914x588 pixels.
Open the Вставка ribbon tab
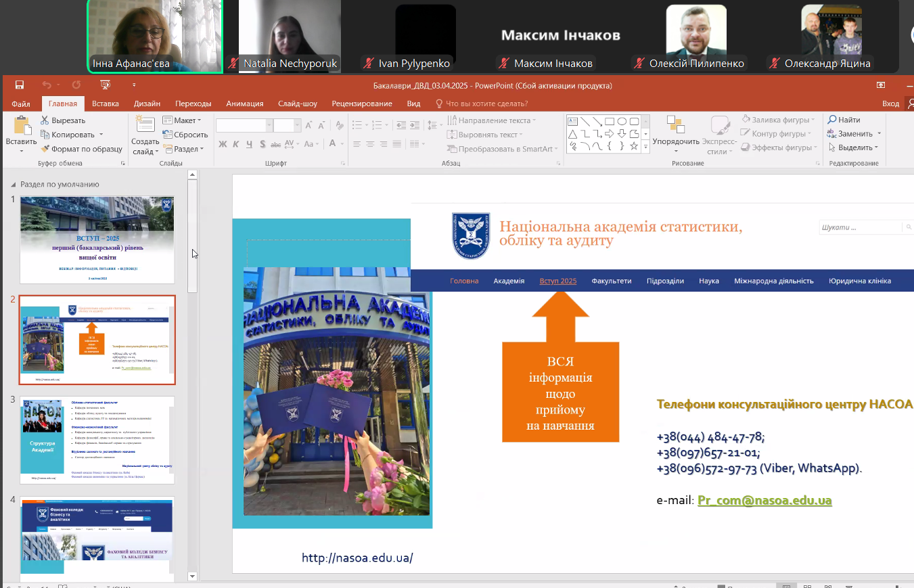[x=106, y=104]
